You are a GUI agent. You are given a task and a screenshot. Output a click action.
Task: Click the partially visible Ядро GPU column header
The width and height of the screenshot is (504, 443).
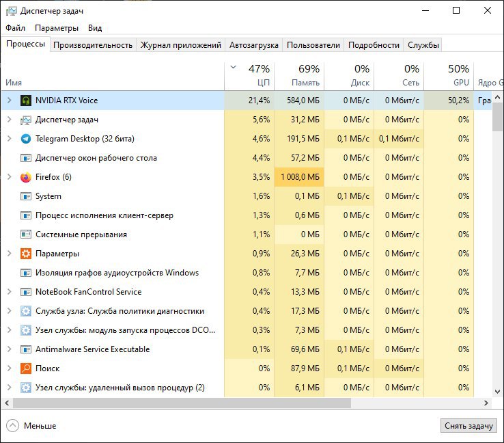pyautogui.click(x=489, y=76)
